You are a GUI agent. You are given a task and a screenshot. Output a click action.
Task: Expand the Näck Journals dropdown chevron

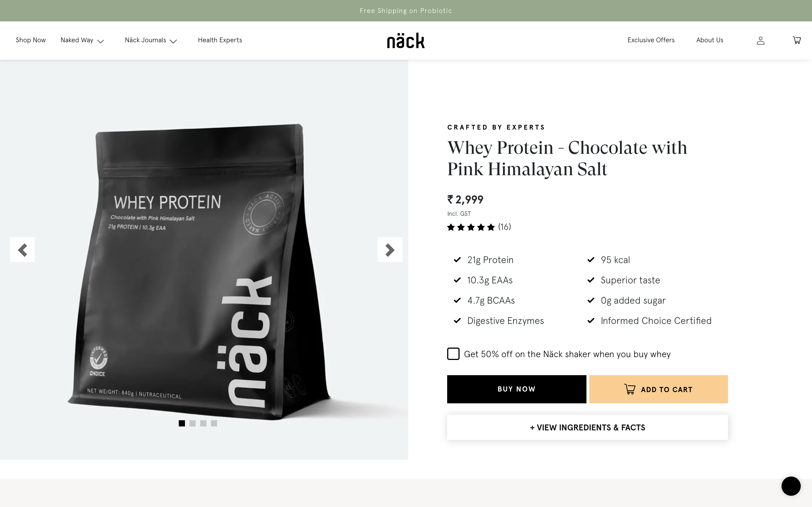173,41
